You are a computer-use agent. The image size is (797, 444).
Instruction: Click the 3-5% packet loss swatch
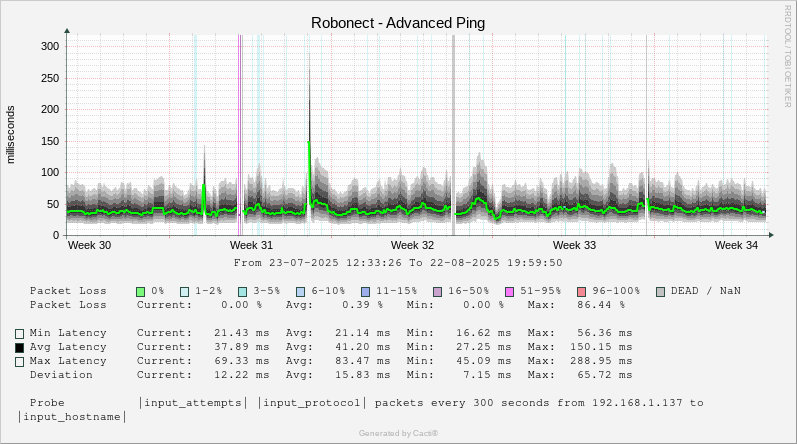[243, 292]
